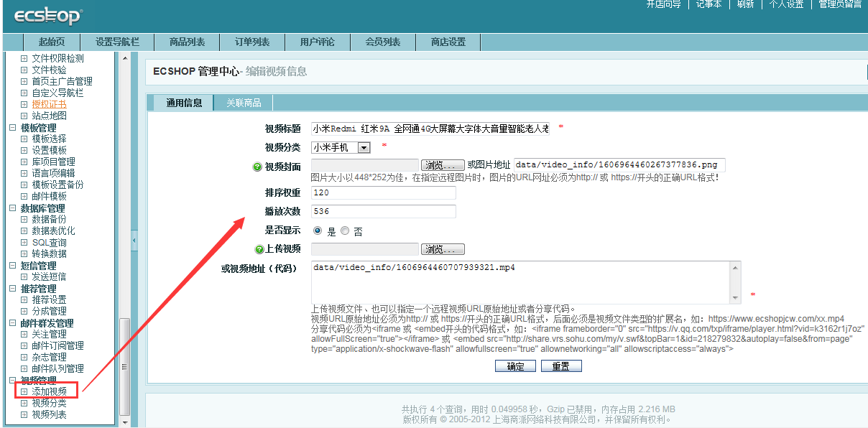Screen dimensions: 868x428
Task: Open 授权证书 in sidebar
Action: point(50,104)
